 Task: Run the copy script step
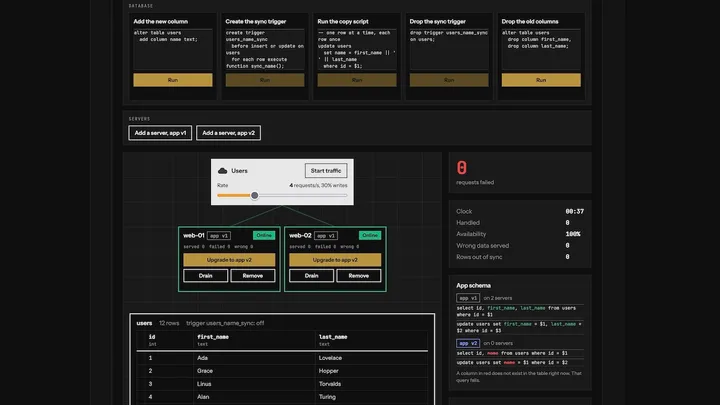pos(357,80)
